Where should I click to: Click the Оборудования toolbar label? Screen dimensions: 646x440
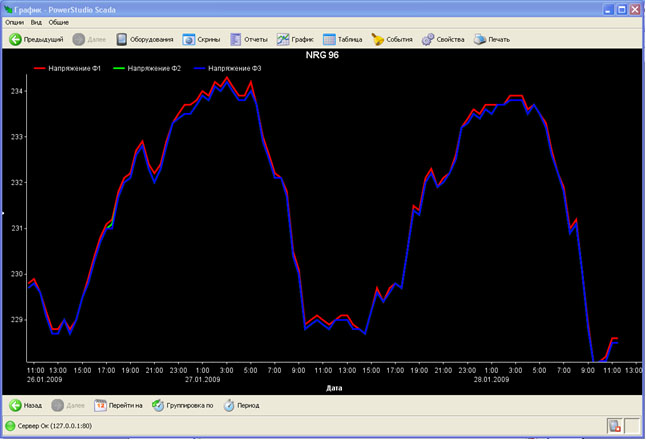click(x=152, y=40)
